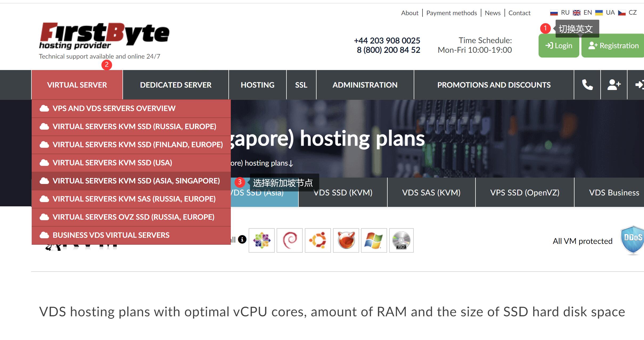Open the Administration menu
This screenshot has width=644, height=340.
365,85
